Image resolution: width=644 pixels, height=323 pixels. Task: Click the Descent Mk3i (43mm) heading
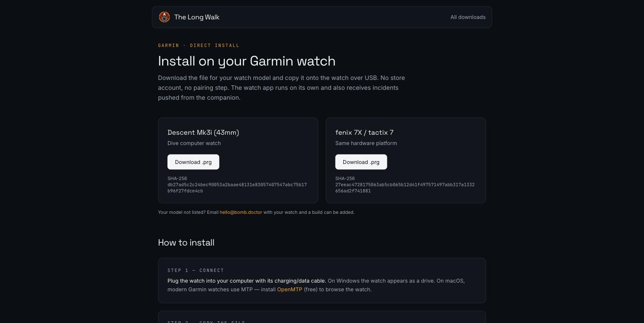point(203,132)
